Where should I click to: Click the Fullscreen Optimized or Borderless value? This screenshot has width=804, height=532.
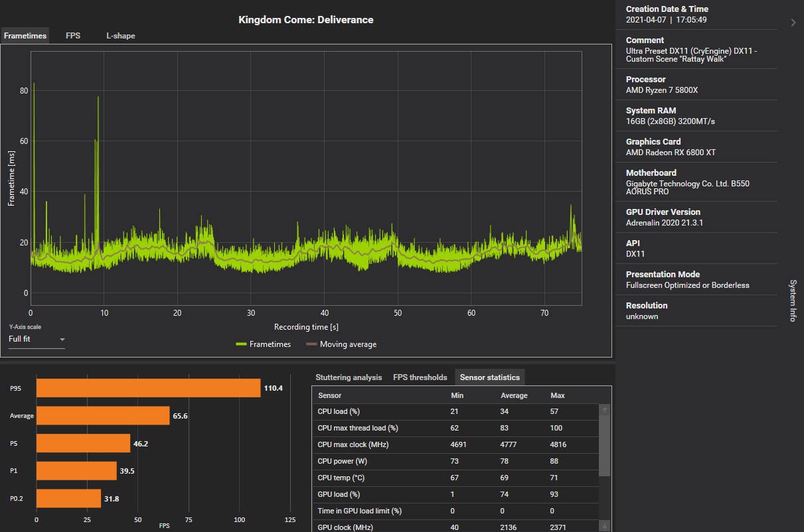tap(688, 285)
